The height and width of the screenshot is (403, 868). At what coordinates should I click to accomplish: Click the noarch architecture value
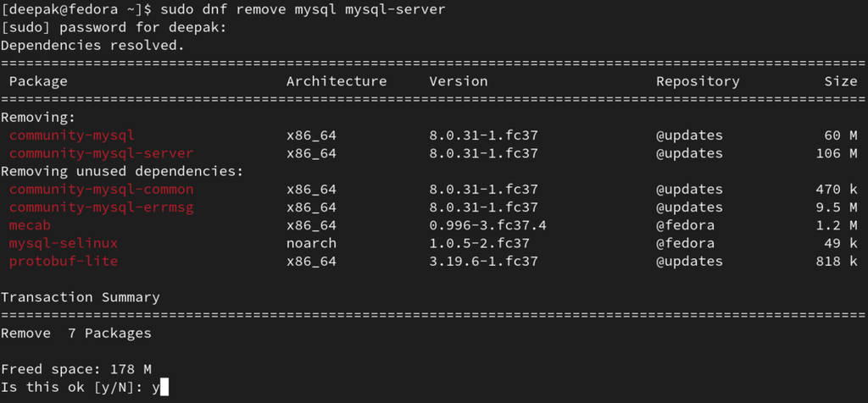311,243
